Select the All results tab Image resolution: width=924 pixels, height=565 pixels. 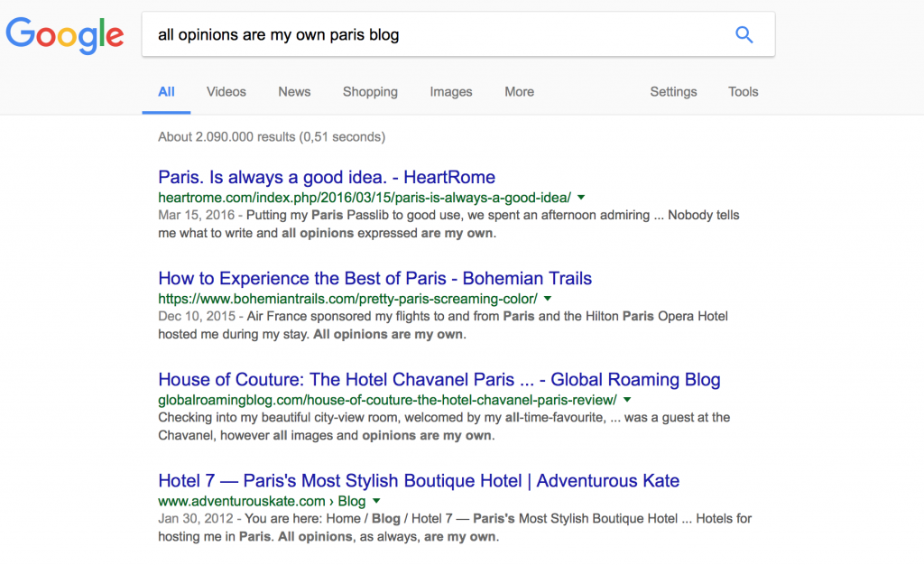[166, 92]
